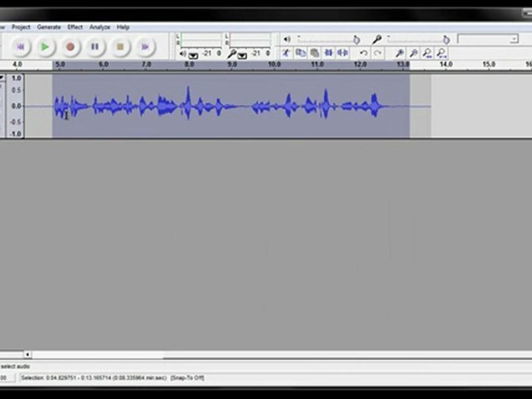The width and height of the screenshot is (532, 399).
Task: Skip to end of the track
Action: click(145, 47)
